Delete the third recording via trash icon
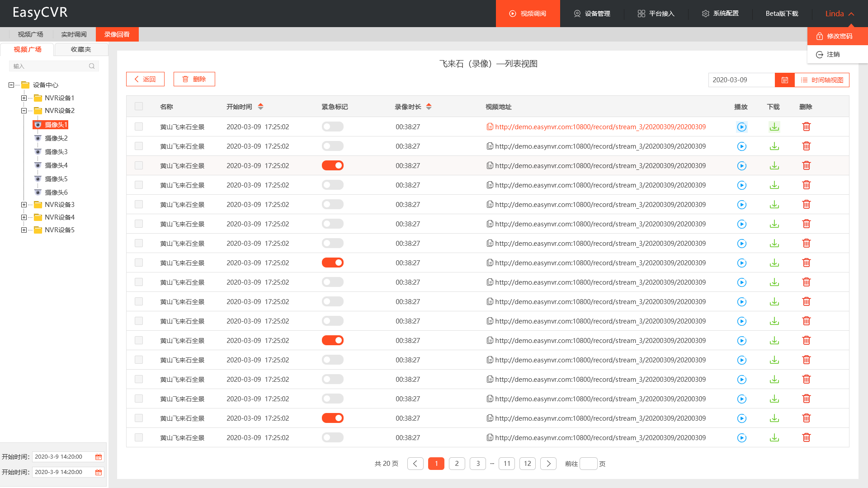The image size is (868, 488). [x=806, y=166]
